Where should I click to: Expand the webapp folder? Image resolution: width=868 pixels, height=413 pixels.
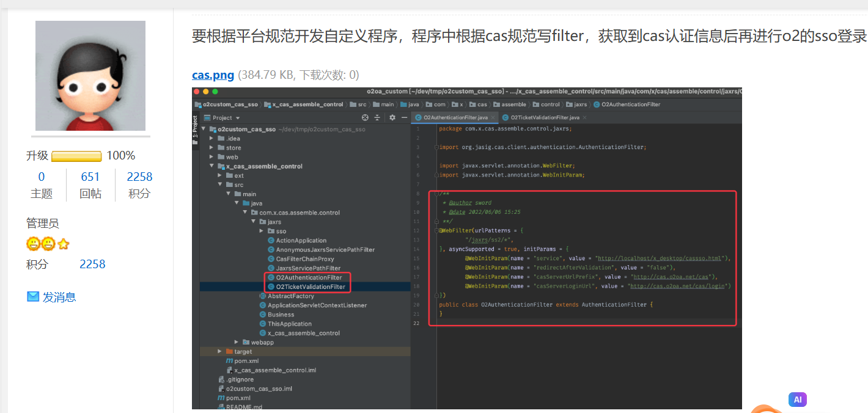(237, 342)
